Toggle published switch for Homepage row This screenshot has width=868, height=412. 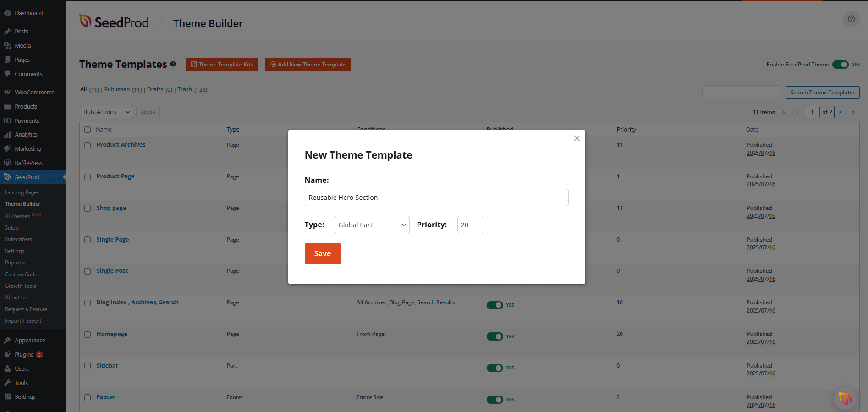[494, 336]
